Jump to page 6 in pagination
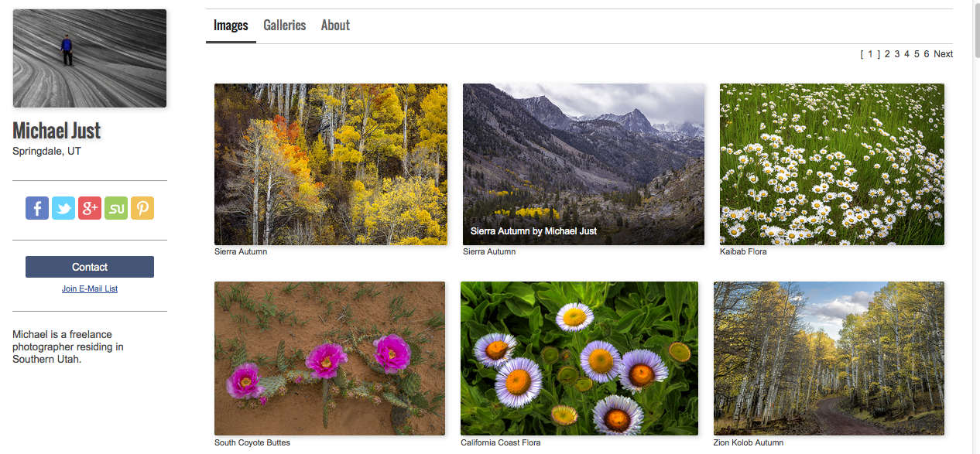This screenshot has width=980, height=454. (x=927, y=54)
